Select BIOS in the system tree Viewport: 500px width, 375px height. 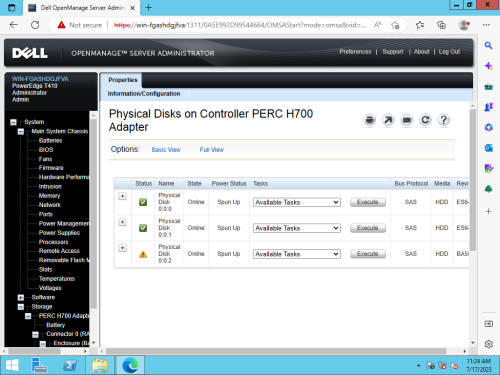tap(46, 150)
